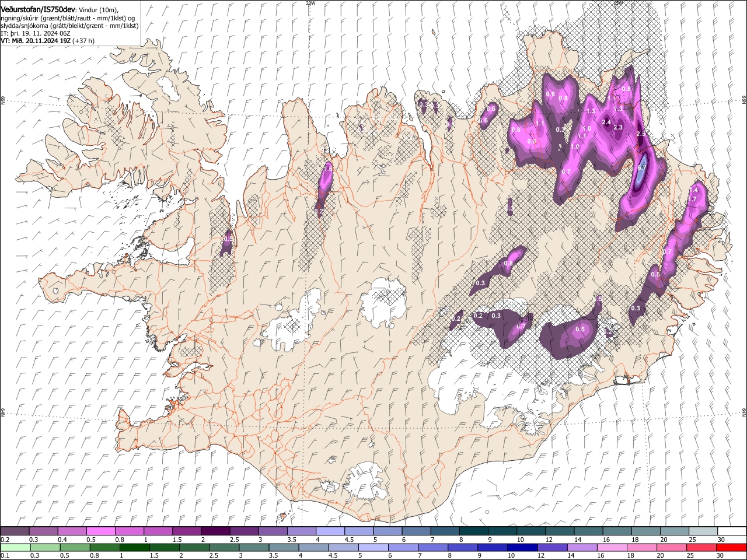Click the 0.2 label under the snow legend
Image resolution: width=747 pixels, height=560 pixels.
[x=4, y=539]
